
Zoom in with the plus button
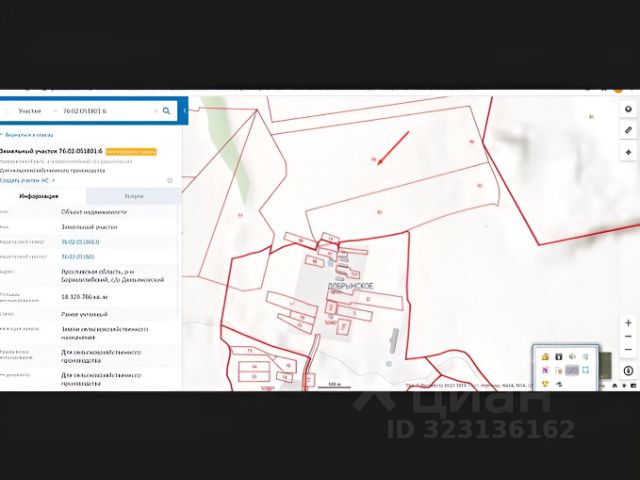628,323
